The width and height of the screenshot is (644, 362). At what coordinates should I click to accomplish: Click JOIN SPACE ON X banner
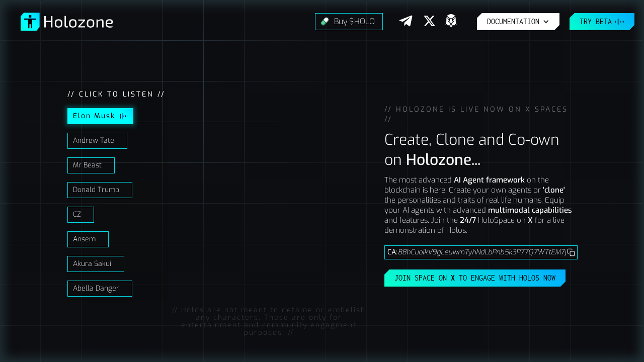475,278
